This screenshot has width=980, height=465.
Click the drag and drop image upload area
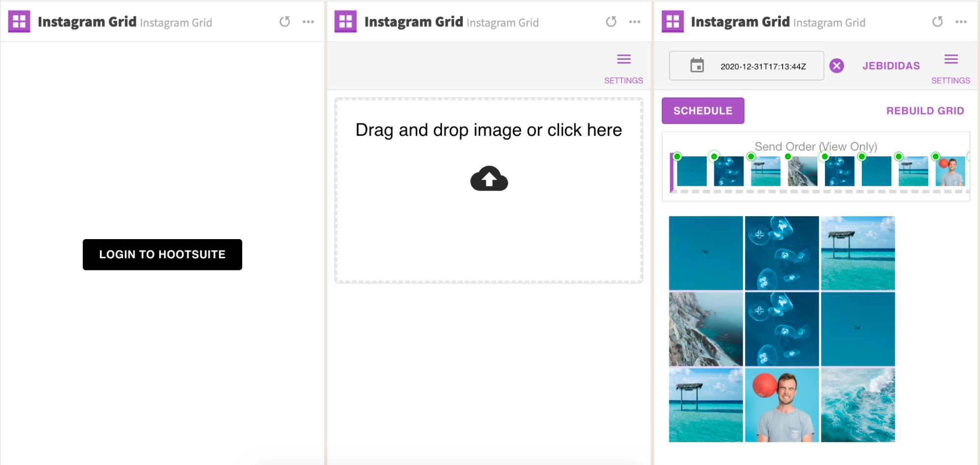[489, 190]
